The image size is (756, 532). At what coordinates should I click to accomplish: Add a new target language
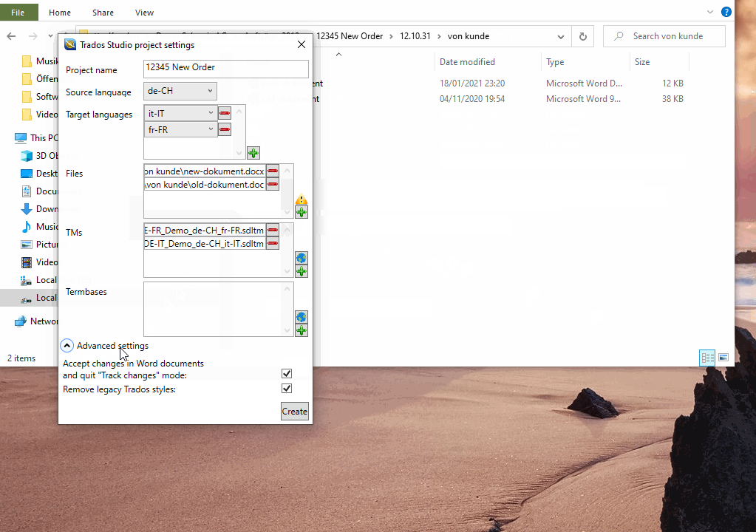tap(253, 153)
